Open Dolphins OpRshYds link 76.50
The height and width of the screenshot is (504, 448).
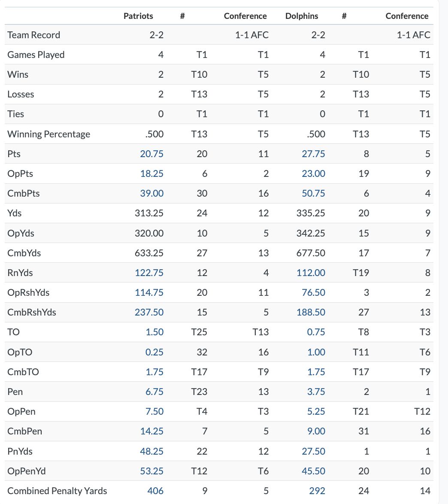(x=313, y=292)
